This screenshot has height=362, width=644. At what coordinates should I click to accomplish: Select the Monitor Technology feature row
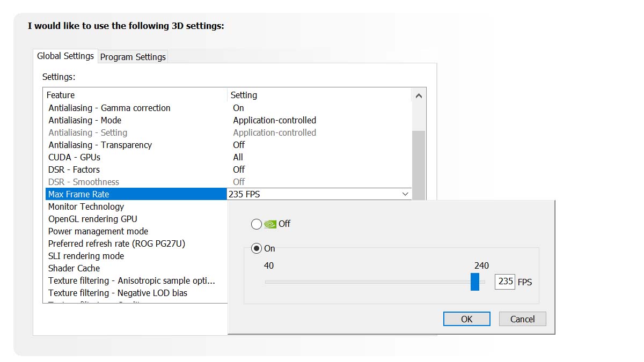click(x=86, y=206)
